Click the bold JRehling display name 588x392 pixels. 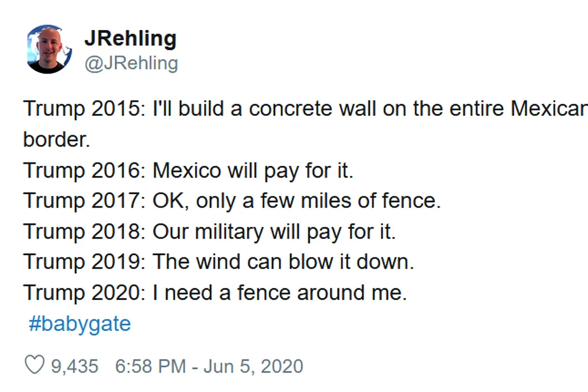(130, 38)
